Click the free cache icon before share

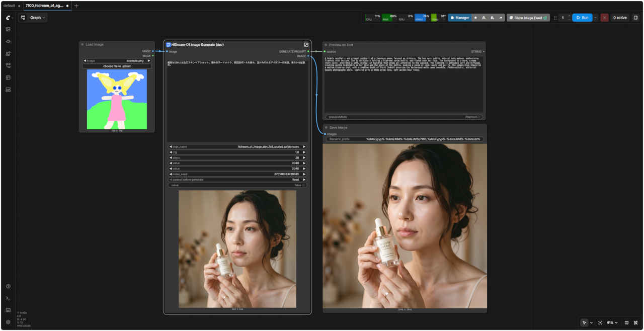[x=492, y=18]
